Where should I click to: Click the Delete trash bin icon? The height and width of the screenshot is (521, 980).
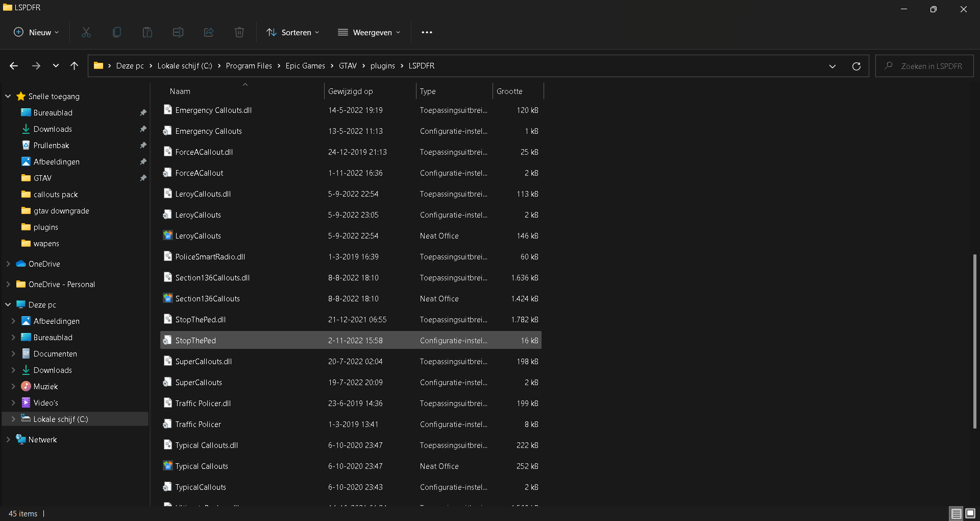pyautogui.click(x=239, y=32)
